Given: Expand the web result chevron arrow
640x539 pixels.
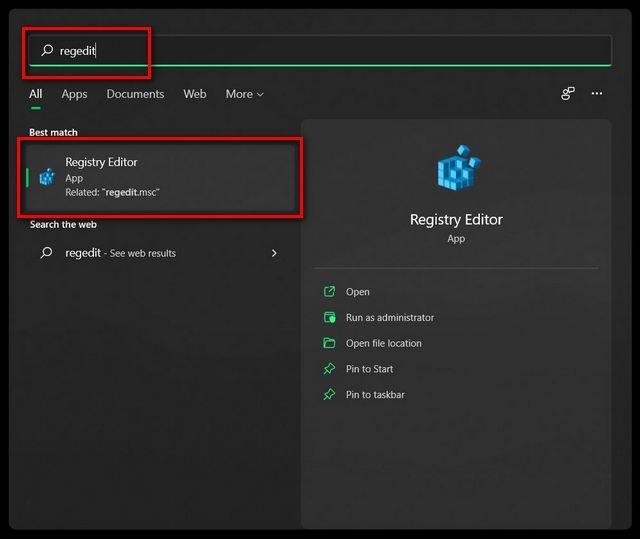Looking at the screenshot, I should (x=274, y=253).
